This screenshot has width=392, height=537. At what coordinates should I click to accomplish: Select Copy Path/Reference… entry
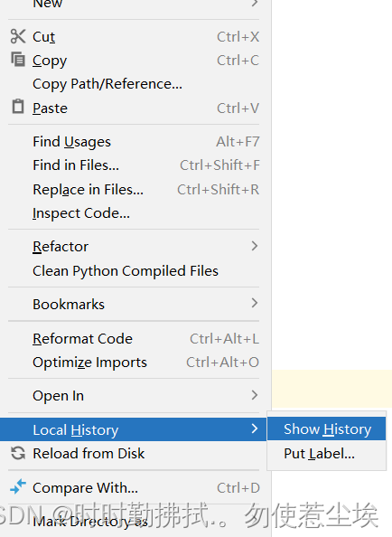click(134, 84)
